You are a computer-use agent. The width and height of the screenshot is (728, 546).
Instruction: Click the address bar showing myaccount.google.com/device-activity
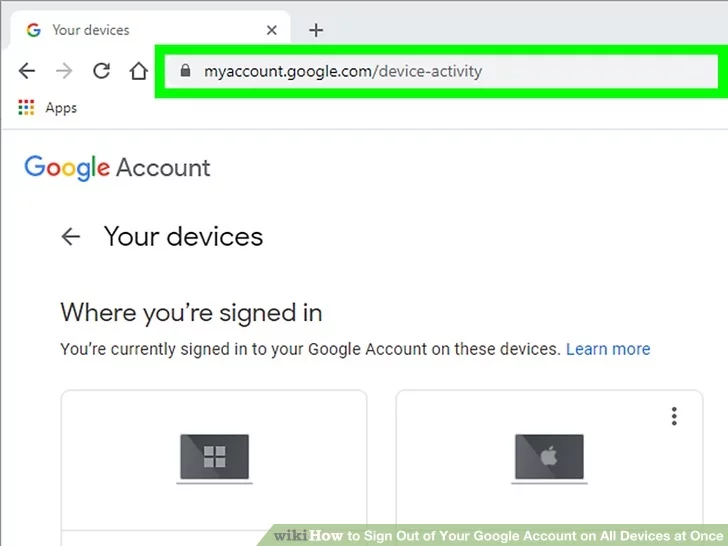pyautogui.click(x=441, y=71)
